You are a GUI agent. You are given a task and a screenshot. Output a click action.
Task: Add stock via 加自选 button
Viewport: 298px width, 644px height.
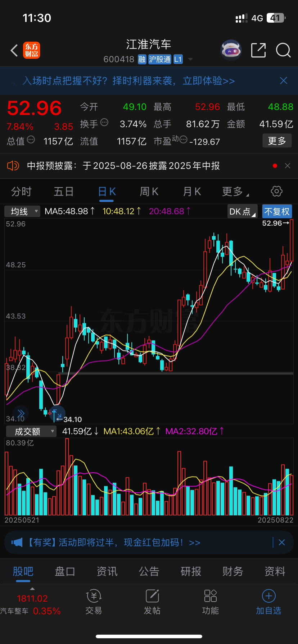coord(268,602)
